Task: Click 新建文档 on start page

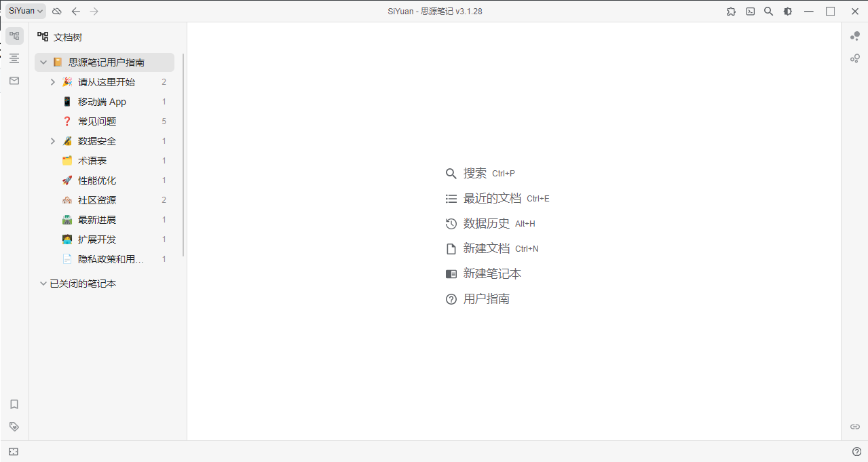Action: coord(491,248)
